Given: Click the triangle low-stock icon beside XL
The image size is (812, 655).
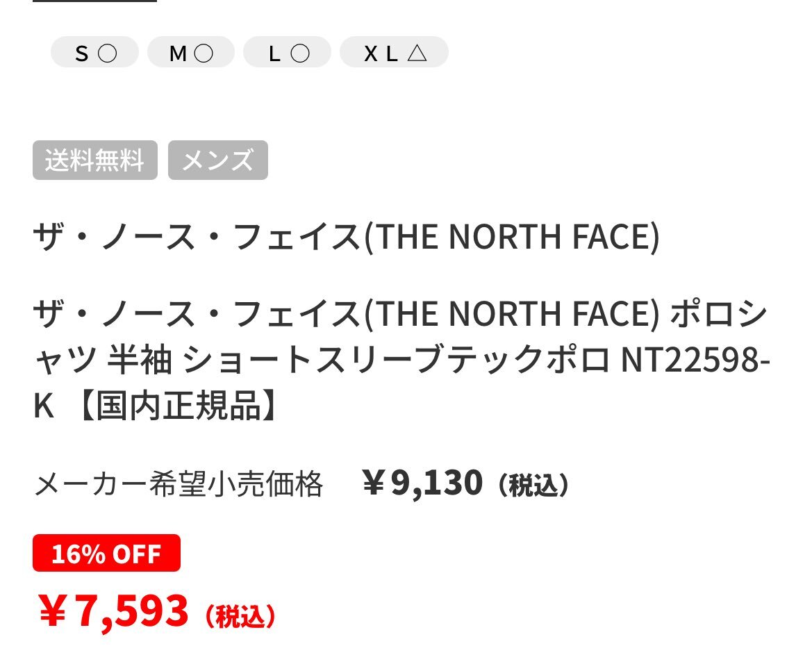Looking at the screenshot, I should click(417, 53).
